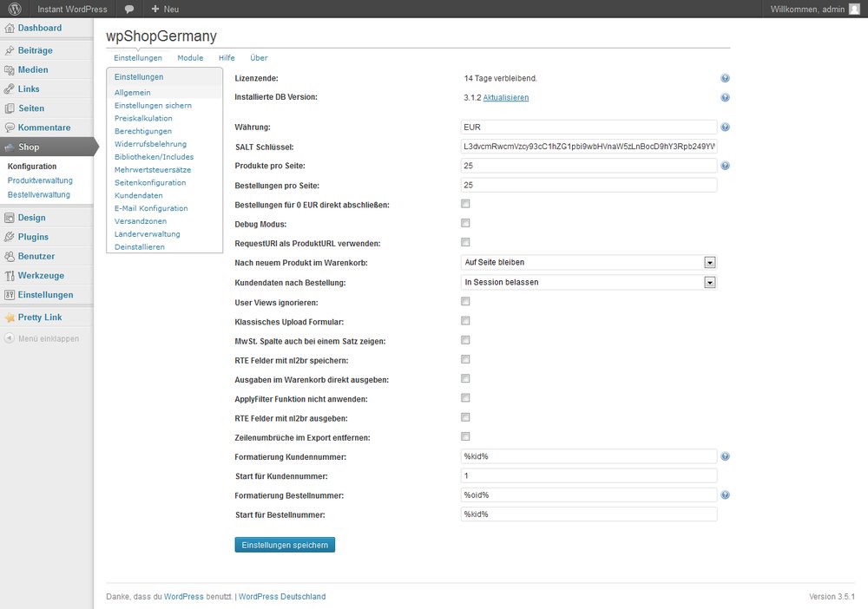Click the Kommentare speech bubble icon
Screen dimensions: 868x609
10,128
